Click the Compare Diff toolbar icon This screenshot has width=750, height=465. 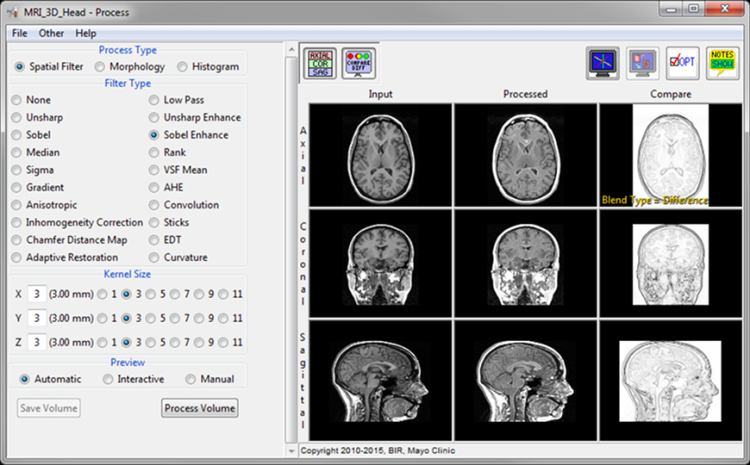pos(358,64)
